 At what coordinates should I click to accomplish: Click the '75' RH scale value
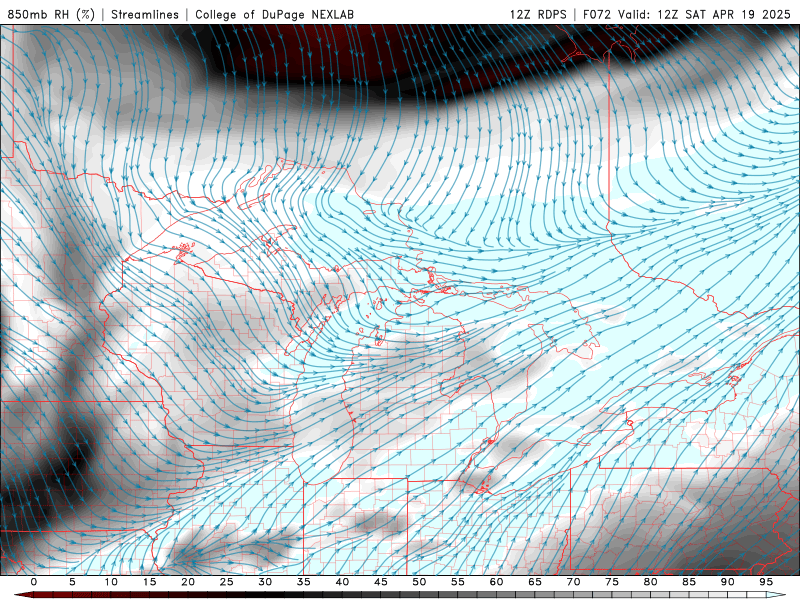(x=612, y=582)
